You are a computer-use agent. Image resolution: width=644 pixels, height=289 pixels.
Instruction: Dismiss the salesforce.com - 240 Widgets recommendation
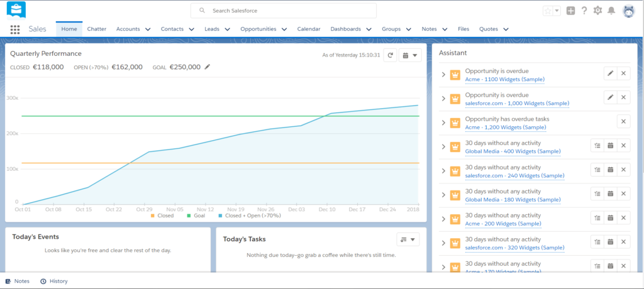click(623, 170)
